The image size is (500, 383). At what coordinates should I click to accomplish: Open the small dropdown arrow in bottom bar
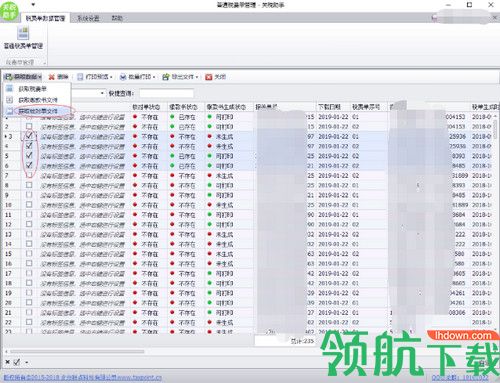(26, 362)
